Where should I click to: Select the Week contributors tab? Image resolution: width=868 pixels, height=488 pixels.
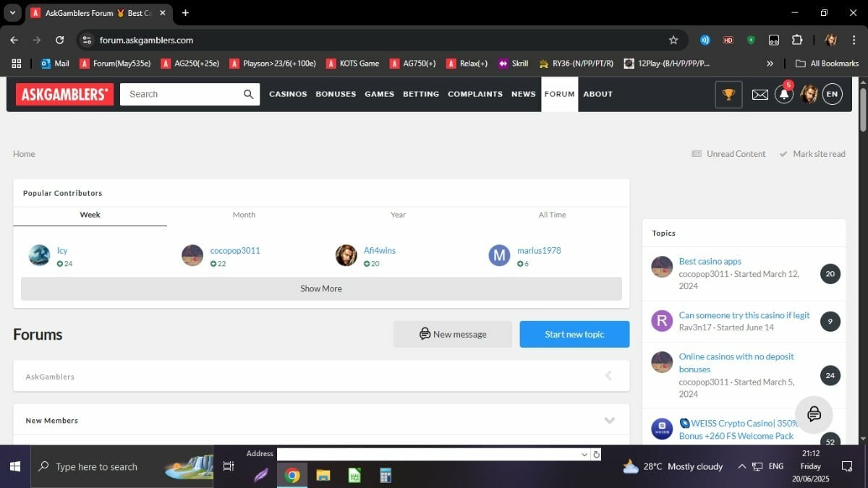[x=90, y=215]
